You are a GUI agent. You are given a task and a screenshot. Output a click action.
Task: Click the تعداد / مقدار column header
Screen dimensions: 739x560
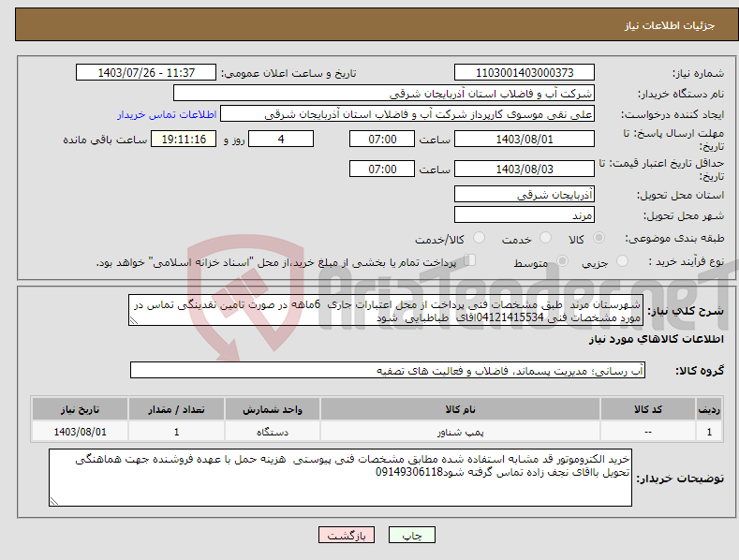(176, 409)
